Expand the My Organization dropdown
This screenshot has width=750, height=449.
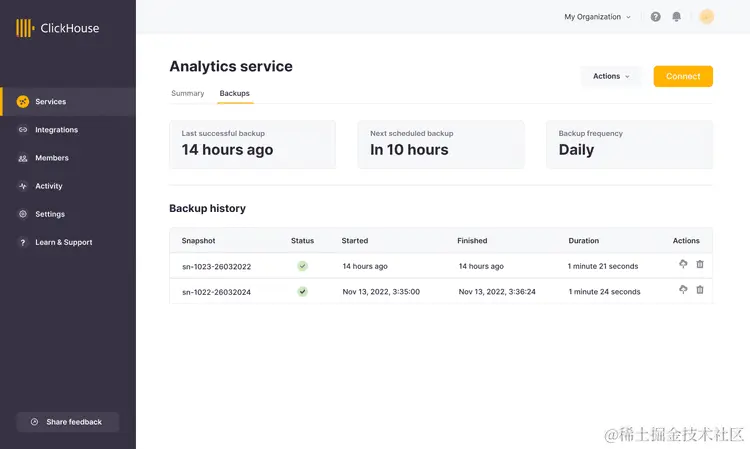pos(598,17)
